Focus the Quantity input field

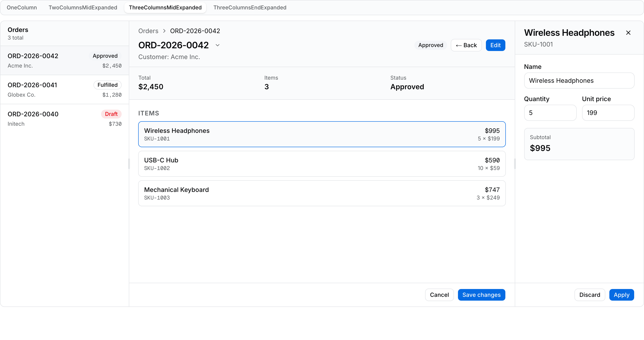pyautogui.click(x=550, y=113)
